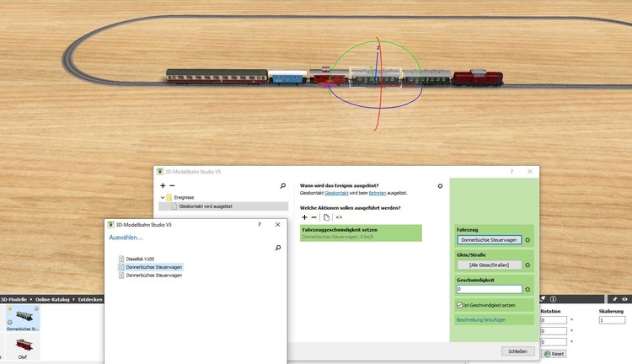Viewport: 632px width, 364px height.
Task: Open trigger settings gear beside 'Wann wird das Ereignis ausgelöst?'
Action: pyautogui.click(x=440, y=186)
